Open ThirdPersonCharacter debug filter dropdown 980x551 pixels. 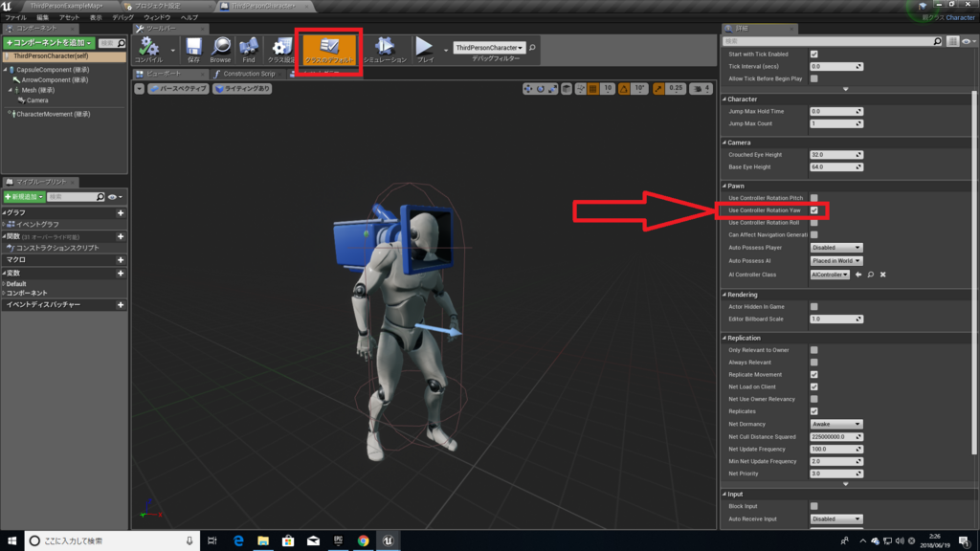489,48
